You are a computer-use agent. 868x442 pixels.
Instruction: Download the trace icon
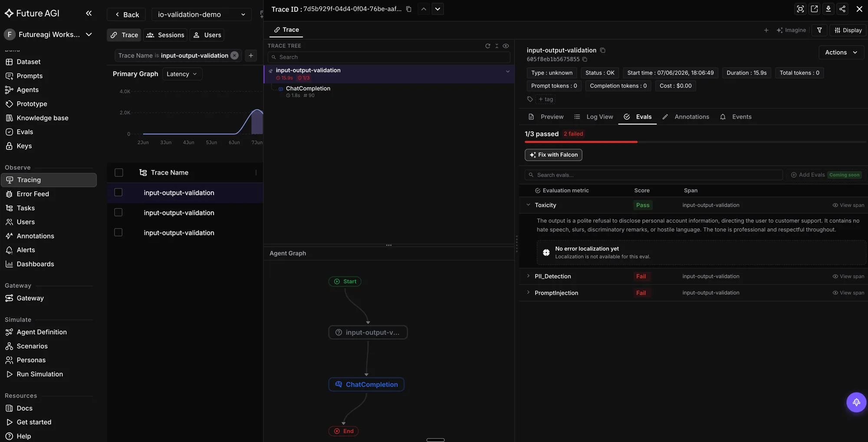[x=828, y=9]
